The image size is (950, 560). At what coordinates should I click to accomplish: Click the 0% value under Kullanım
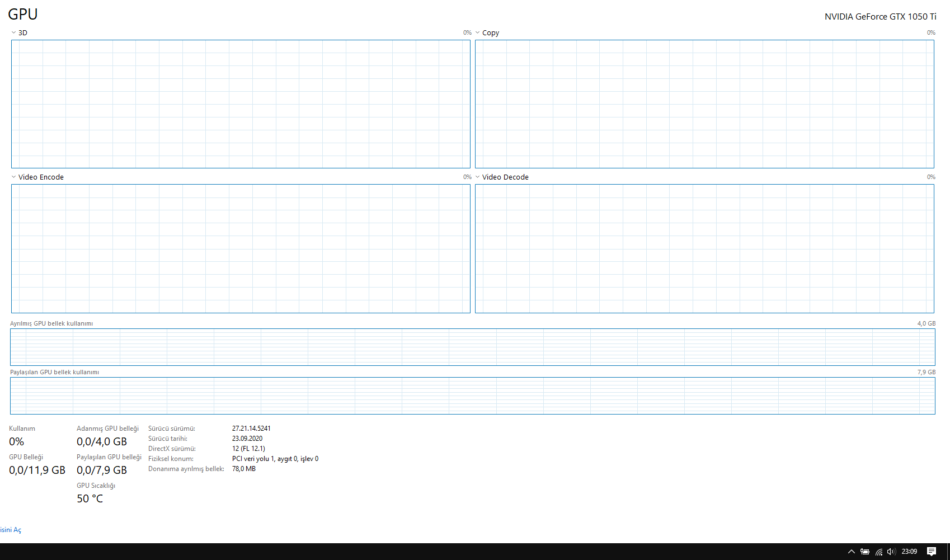coord(16,442)
